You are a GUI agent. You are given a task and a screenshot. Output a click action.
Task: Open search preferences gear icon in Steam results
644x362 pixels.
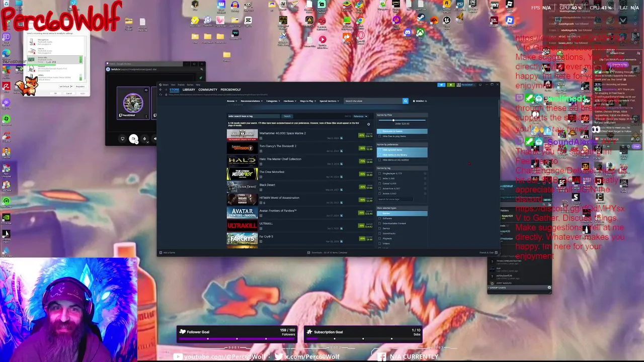tap(368, 124)
